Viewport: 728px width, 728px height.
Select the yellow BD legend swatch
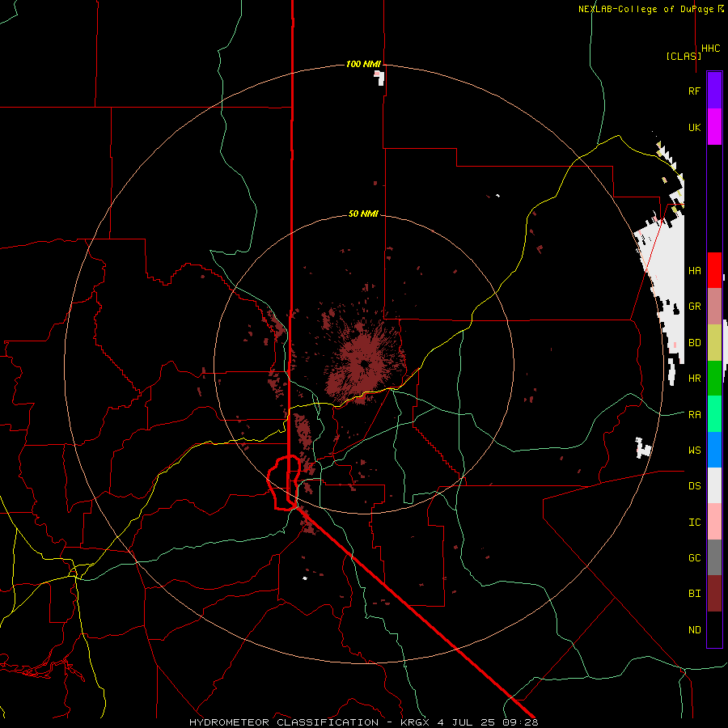(714, 342)
